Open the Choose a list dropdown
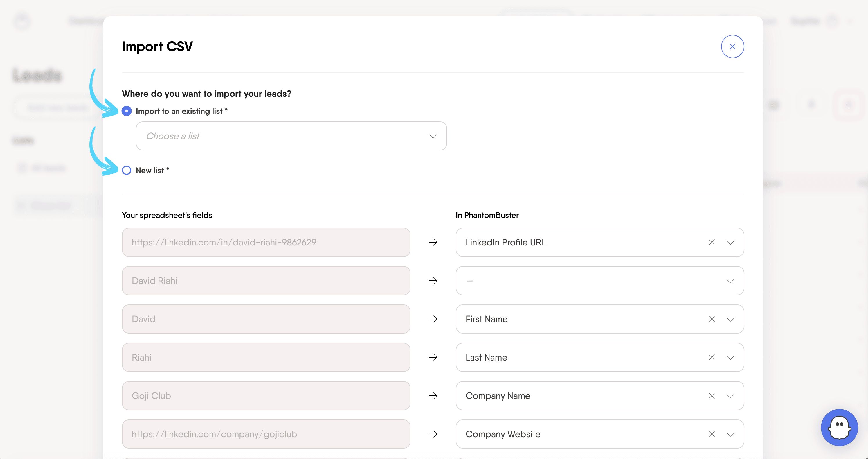 click(x=291, y=136)
